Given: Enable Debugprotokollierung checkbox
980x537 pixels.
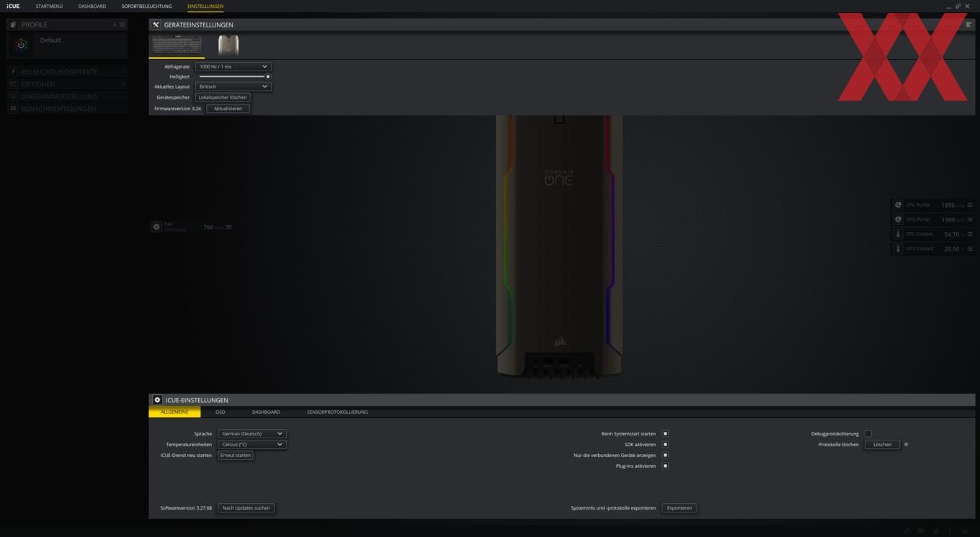Looking at the screenshot, I should pos(868,434).
